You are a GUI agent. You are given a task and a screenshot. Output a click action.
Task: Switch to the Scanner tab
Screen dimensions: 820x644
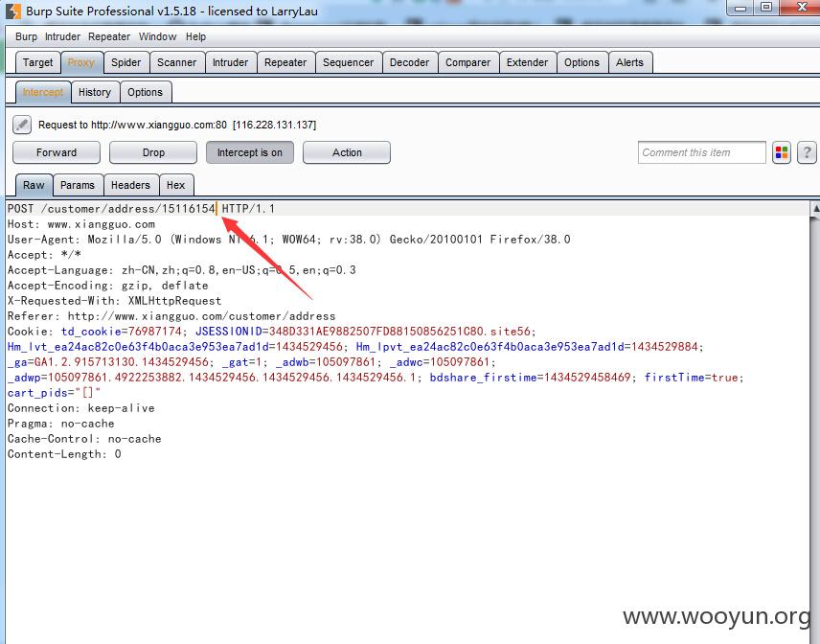tap(177, 62)
